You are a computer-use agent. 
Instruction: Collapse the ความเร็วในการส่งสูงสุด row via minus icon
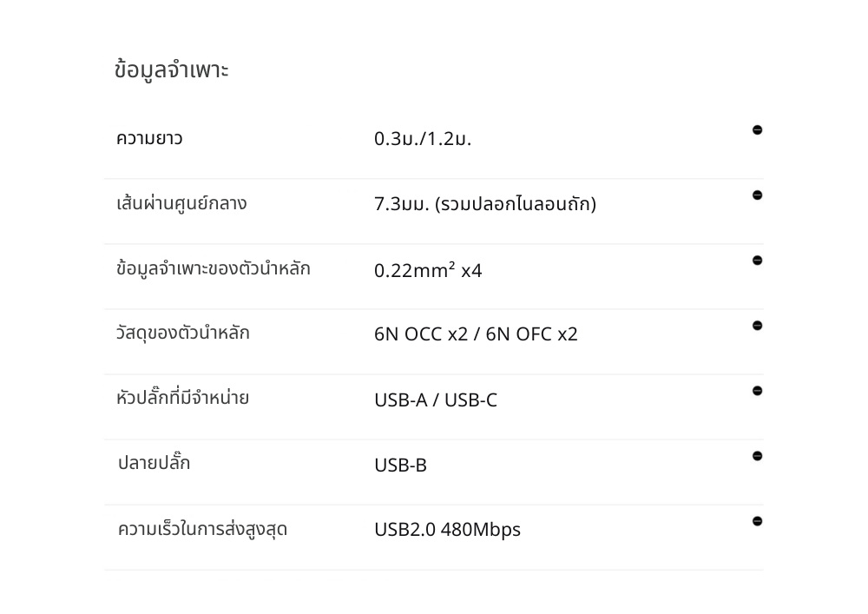click(757, 521)
